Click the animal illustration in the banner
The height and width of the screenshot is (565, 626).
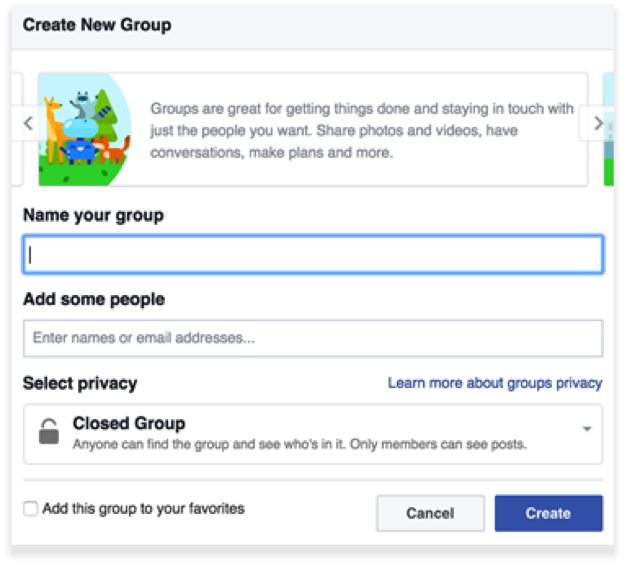point(85,129)
